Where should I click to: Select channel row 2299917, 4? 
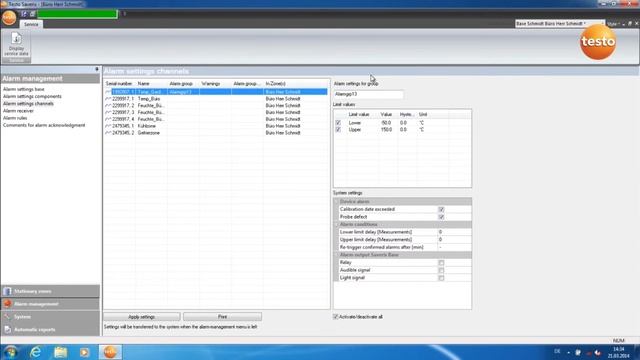coord(216,119)
